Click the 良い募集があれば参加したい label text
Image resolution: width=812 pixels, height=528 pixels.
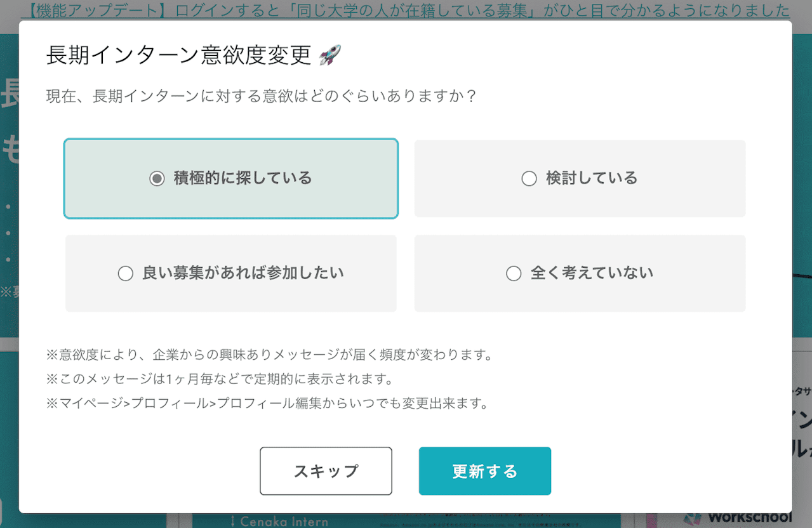[243, 273]
